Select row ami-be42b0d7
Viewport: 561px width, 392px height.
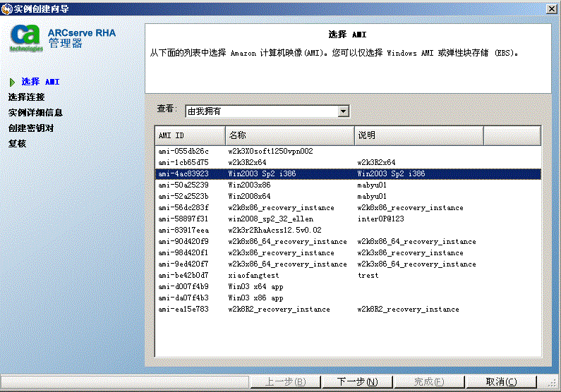348,276
